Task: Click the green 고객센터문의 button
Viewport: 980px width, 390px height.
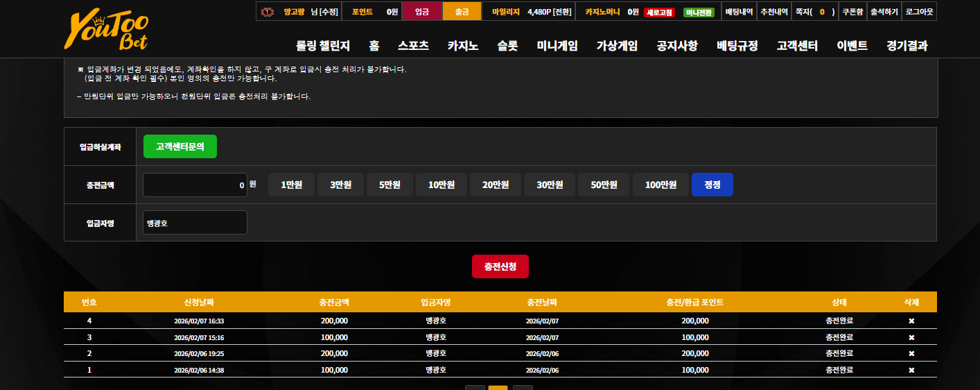Action: click(180, 146)
